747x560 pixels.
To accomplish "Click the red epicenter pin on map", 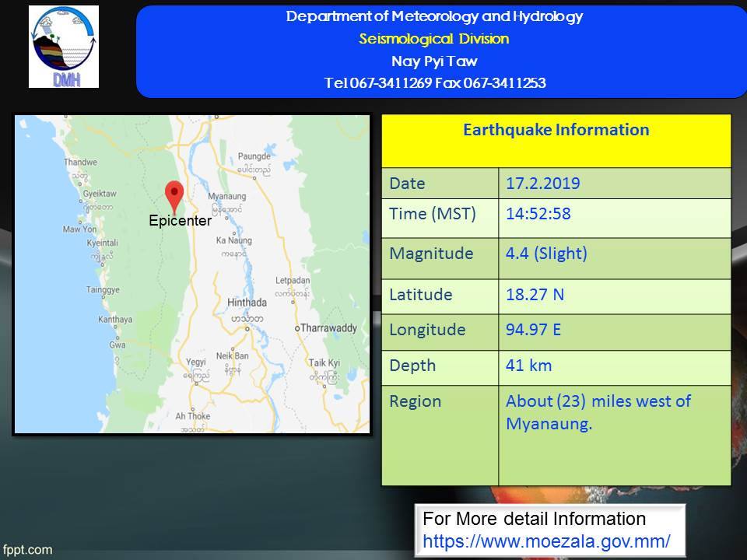I will (x=175, y=194).
